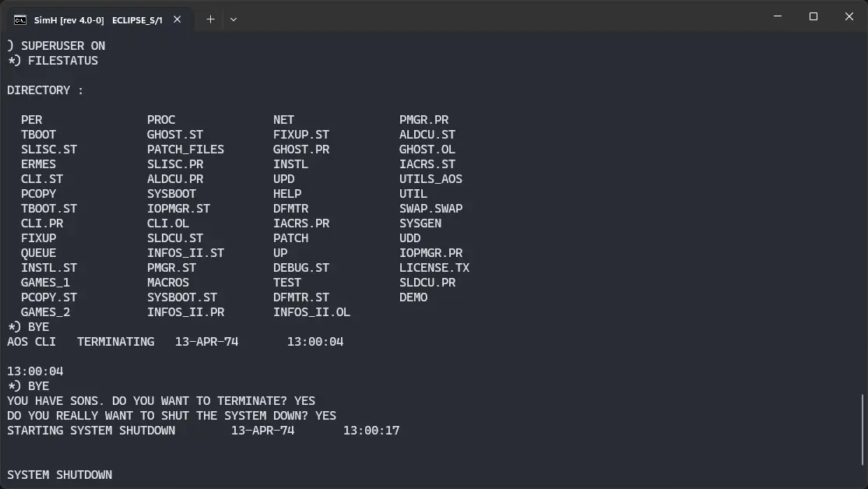Select the HELP entry in the directory listing
Viewport: 868px width, 489px height.
286,193
